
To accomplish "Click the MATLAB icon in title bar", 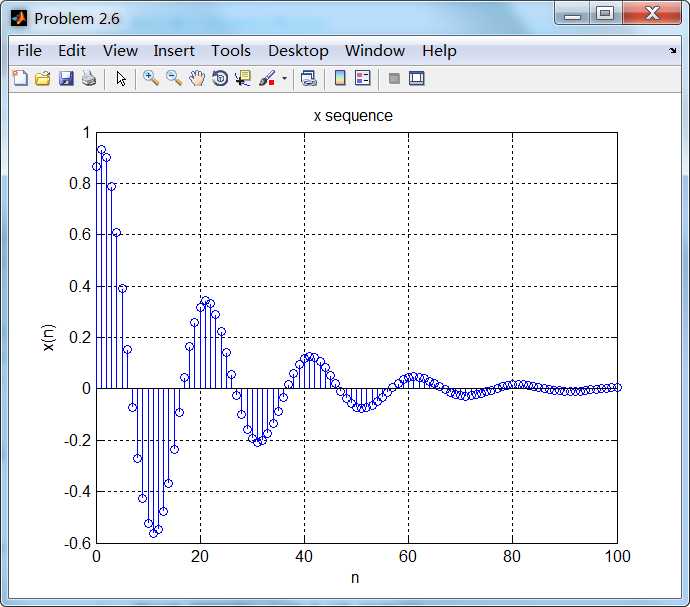I will pos(19,18).
